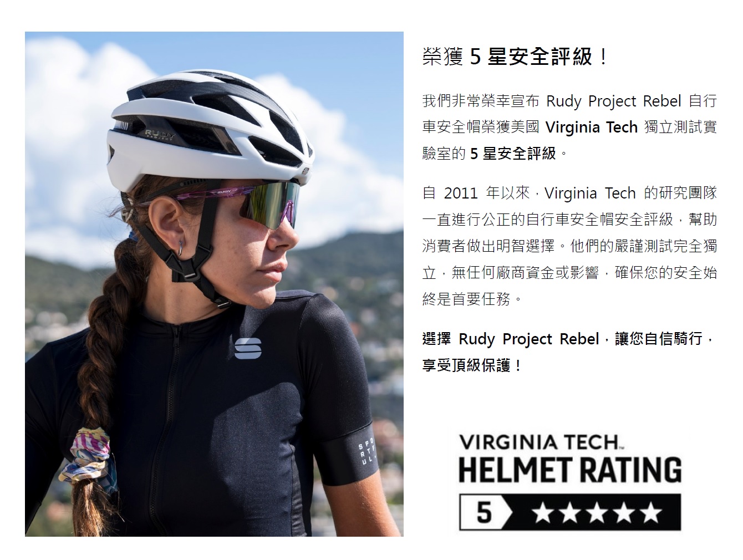Click the Virginia Tech Helmet Rating logo
The image size is (743, 560).
(x=570, y=481)
